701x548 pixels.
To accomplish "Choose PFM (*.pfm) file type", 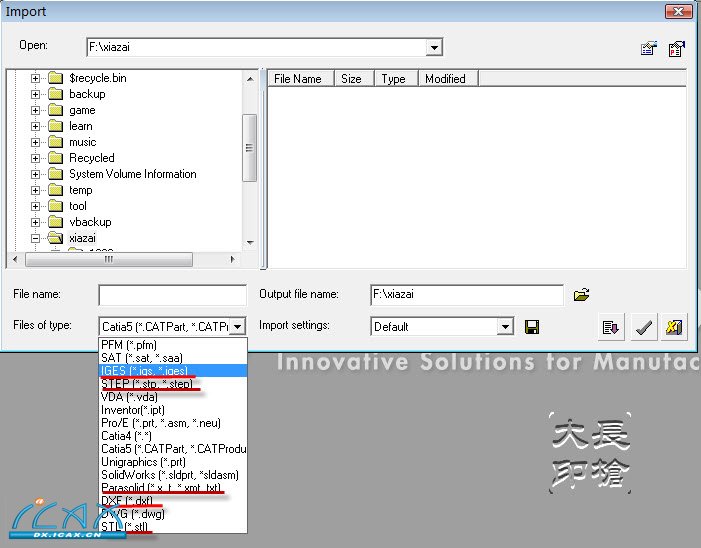I will 173,345.
